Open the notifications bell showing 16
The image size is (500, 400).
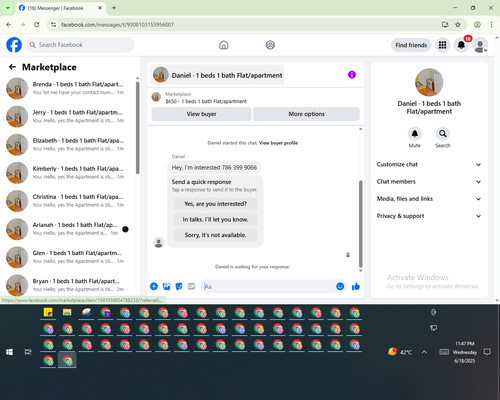[x=461, y=45]
